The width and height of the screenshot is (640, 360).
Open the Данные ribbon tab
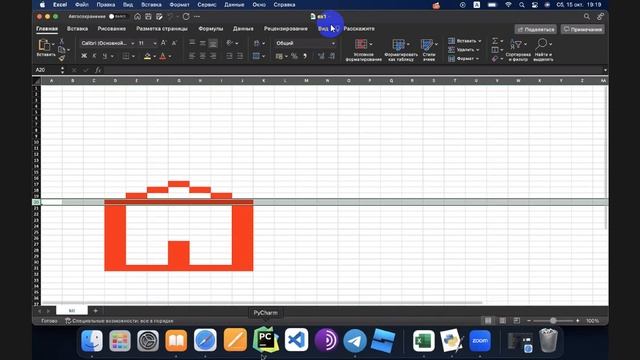[x=243, y=29]
